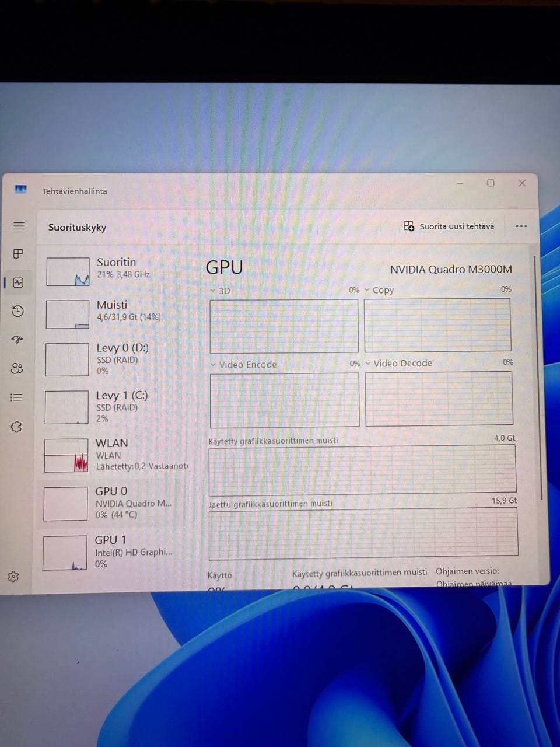Click the NVIDIA Quadro M3000M title text
The height and width of the screenshot is (747, 560).
451,270
